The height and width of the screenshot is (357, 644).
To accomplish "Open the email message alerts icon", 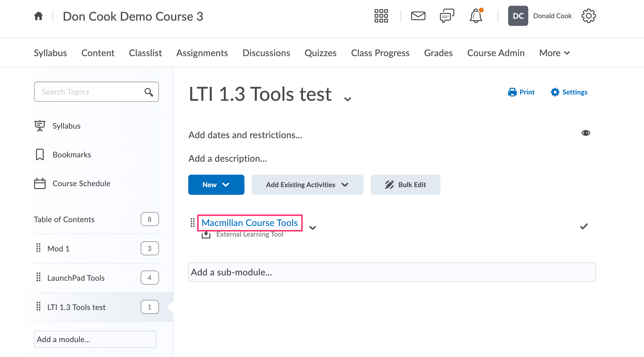I will pyautogui.click(x=418, y=16).
